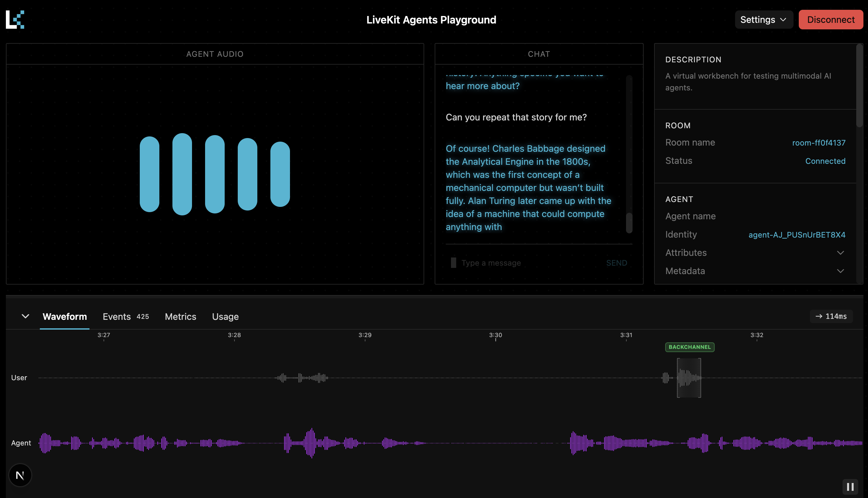Click the BACKCHANNEL marker on timeline
Image resolution: width=868 pixels, height=498 pixels.
tap(689, 347)
